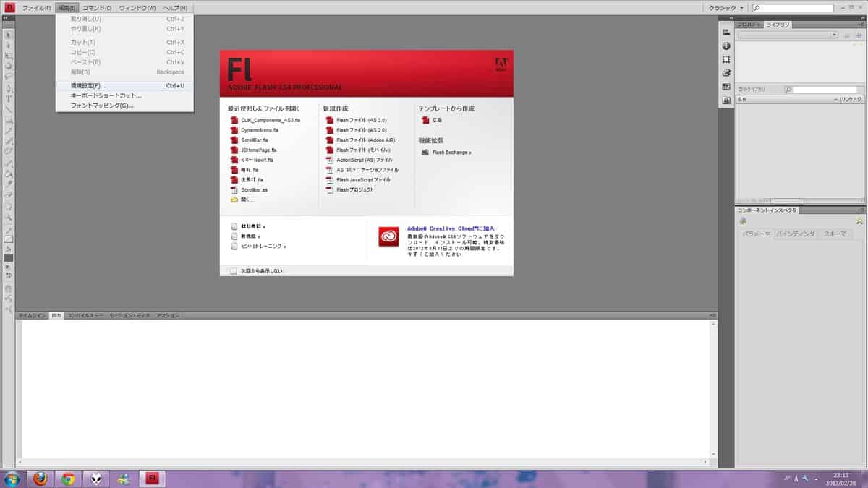This screenshot has width=868, height=488.
Task: Switch to the モーションエディタ tab
Action: [x=130, y=316]
